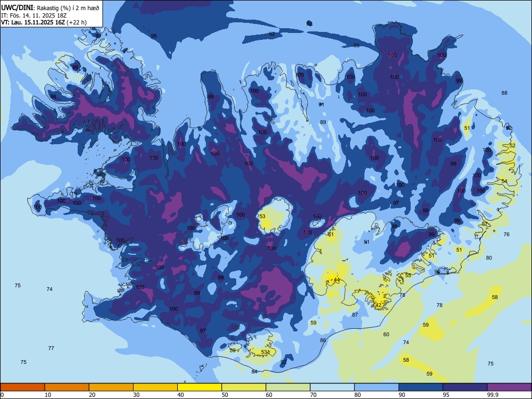The image size is (532, 399).
Task: Click the '52' humidity value on the map
Action: pyautogui.click(x=512, y=146)
